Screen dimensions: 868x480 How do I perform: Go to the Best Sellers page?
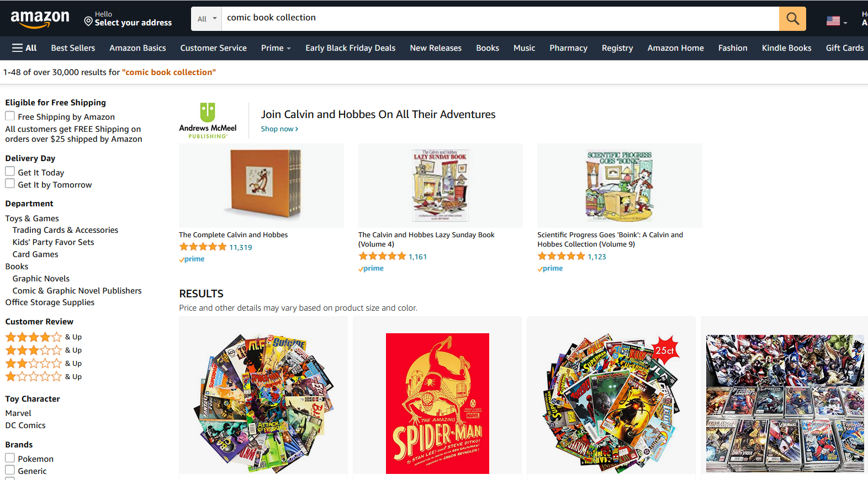[x=73, y=48]
